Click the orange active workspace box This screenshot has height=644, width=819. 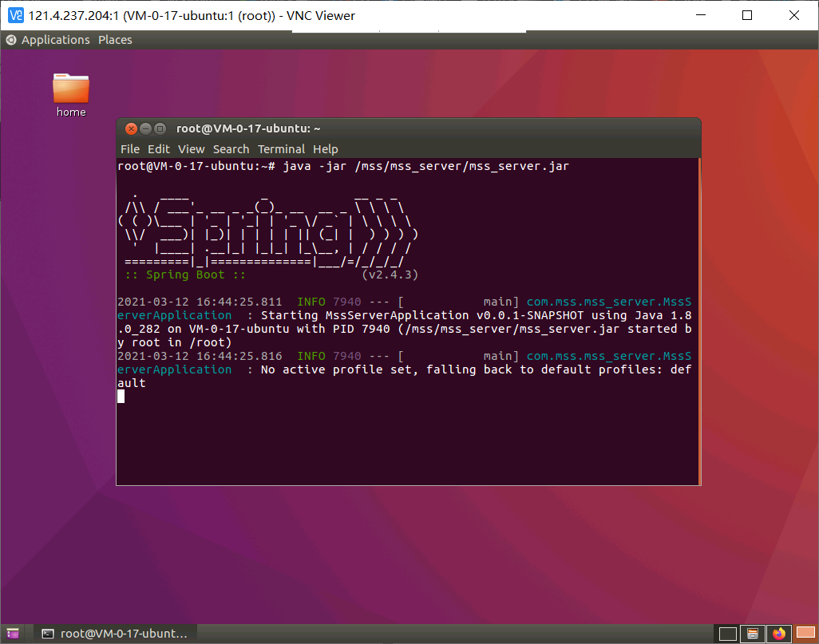(805, 633)
